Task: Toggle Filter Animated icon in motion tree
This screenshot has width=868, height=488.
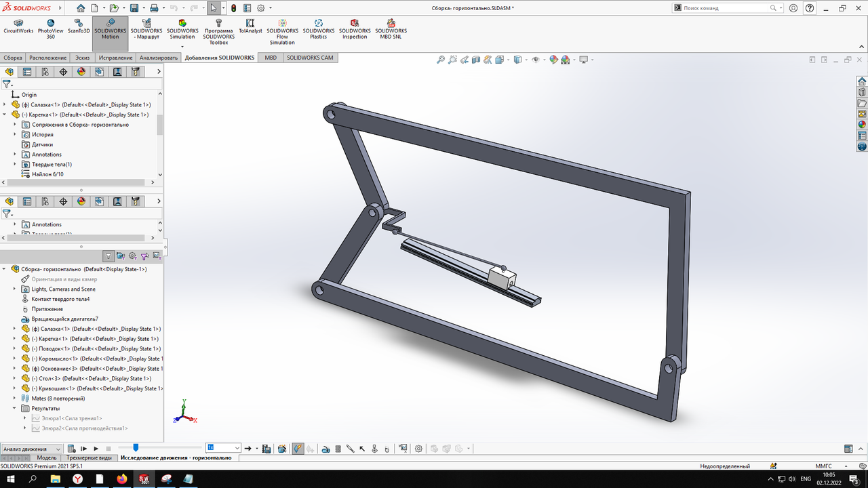Action: [120, 256]
